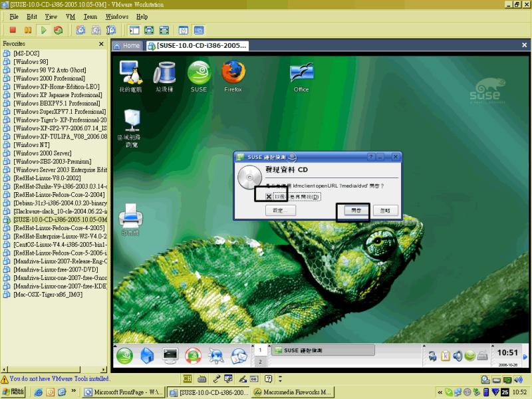Open Firefox from the SUSE desktop

[x=232, y=74]
